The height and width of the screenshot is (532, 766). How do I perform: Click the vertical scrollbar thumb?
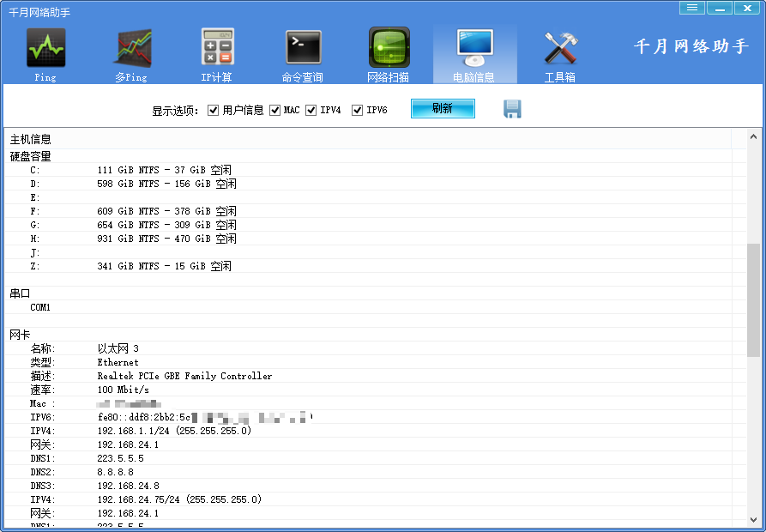coord(753,300)
